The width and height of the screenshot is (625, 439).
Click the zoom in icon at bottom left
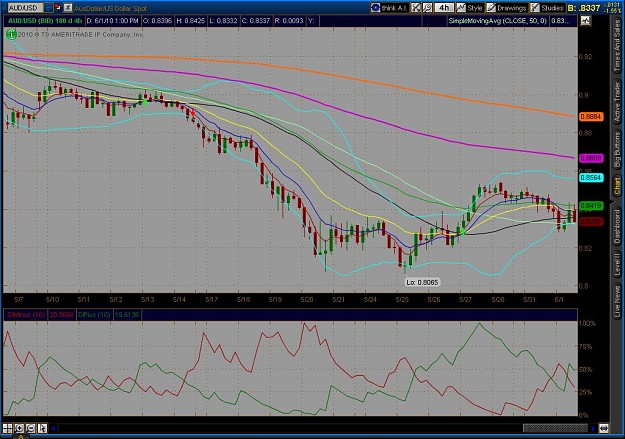tap(19, 428)
